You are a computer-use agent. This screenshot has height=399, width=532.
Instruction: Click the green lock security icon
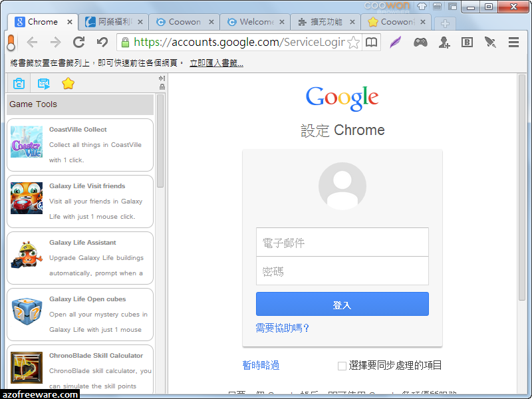point(125,43)
